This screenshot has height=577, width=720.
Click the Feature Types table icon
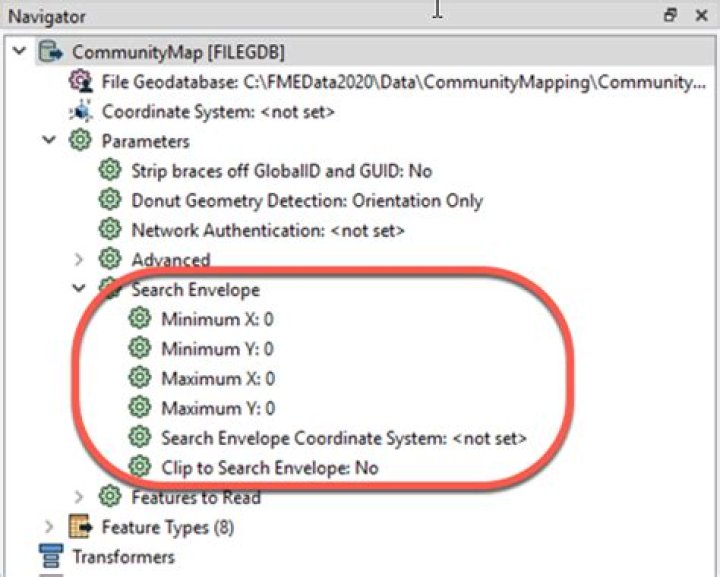(x=80, y=527)
